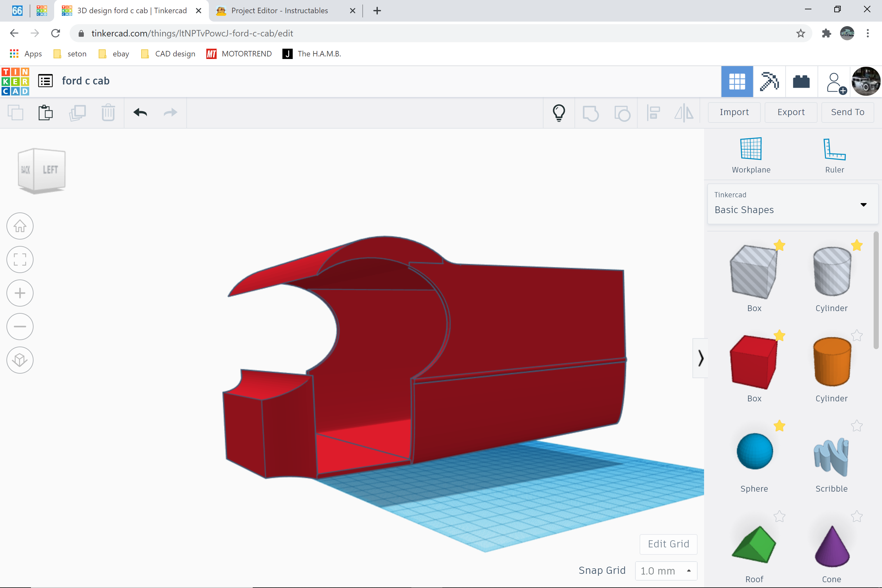Unfavorite the red Box star
Viewport: 882px width, 588px height.
click(779, 335)
